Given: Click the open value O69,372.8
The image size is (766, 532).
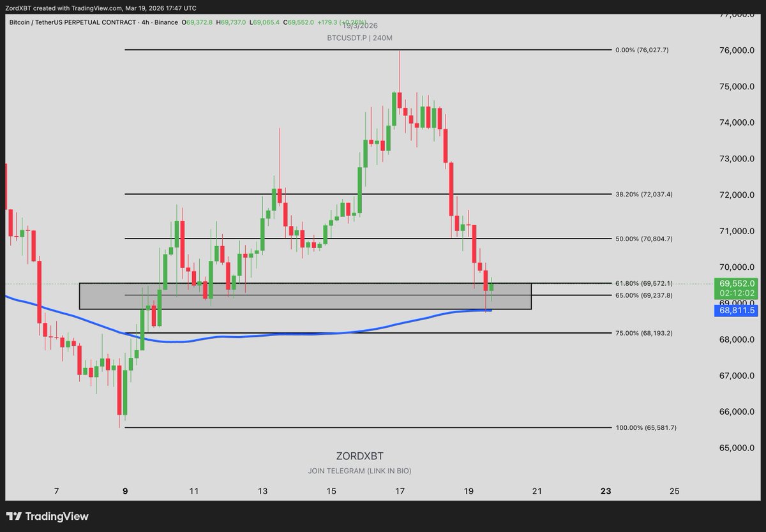Looking at the screenshot, I should coord(198,22).
